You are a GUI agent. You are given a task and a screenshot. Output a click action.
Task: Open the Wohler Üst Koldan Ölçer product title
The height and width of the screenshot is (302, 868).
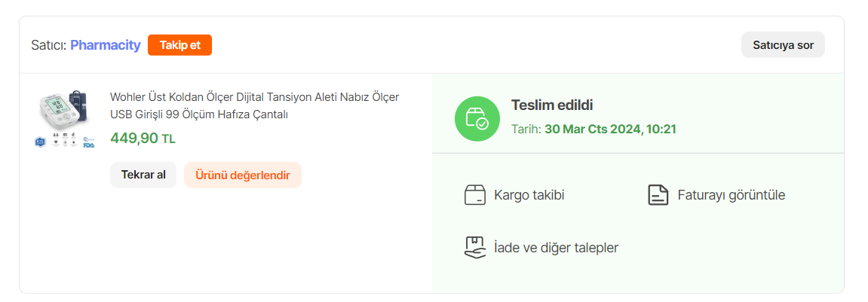[x=255, y=105]
